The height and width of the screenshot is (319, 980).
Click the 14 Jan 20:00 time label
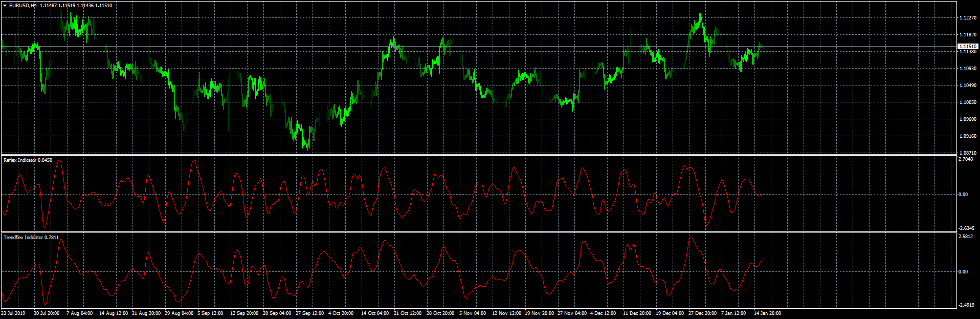(768, 313)
